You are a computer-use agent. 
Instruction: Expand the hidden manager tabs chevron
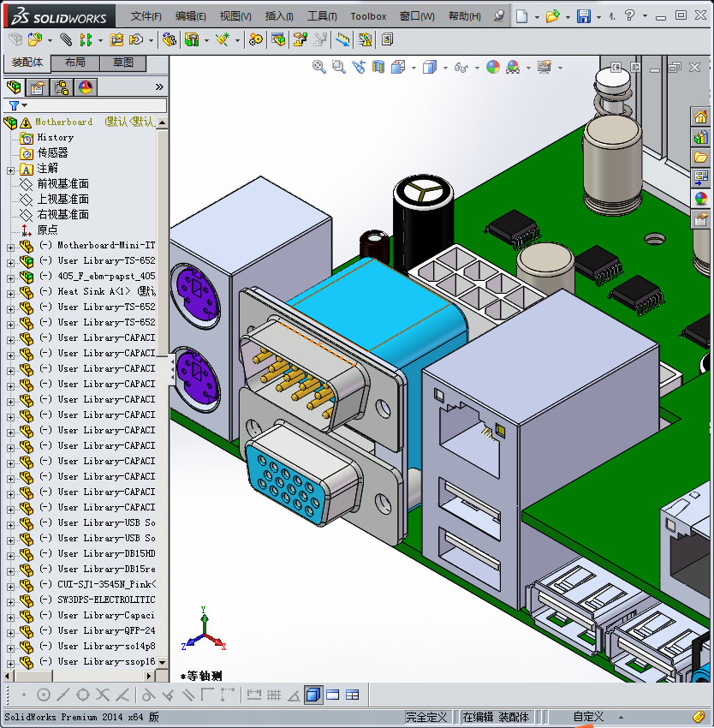tap(159, 87)
